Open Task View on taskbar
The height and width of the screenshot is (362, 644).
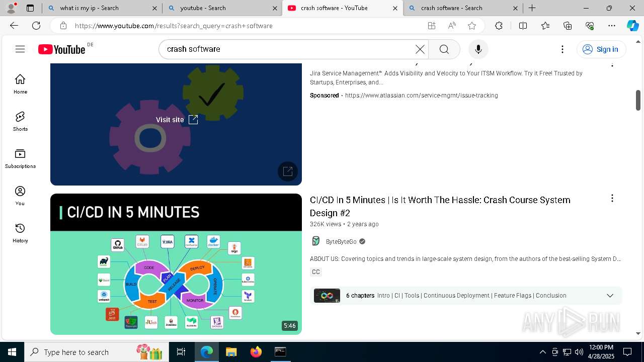pyautogui.click(x=181, y=352)
